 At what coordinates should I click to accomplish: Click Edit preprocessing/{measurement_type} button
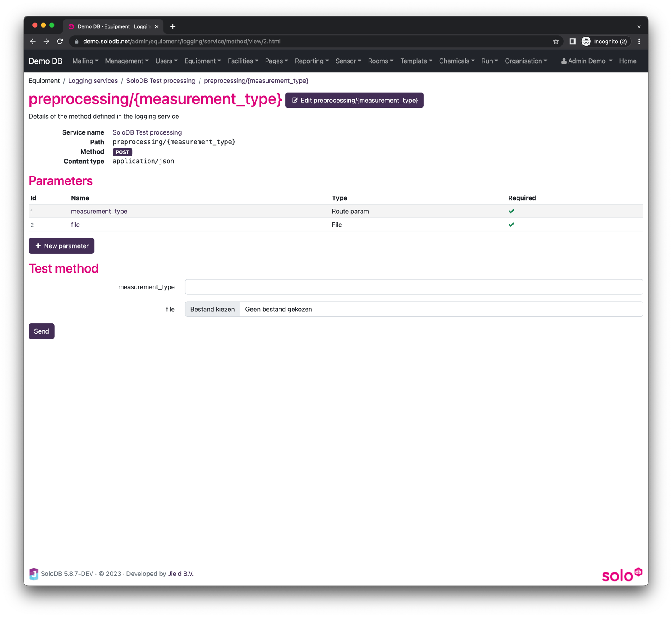coord(354,100)
